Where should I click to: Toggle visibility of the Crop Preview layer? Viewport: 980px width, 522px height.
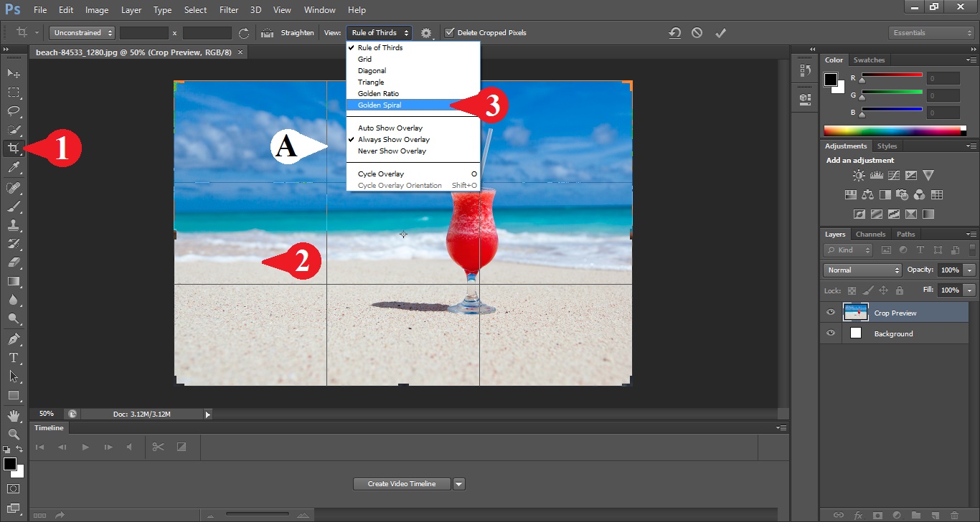[x=831, y=312]
